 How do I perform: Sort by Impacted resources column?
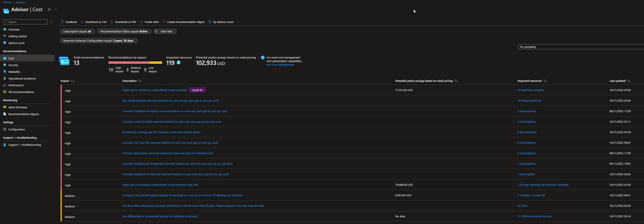point(532,81)
